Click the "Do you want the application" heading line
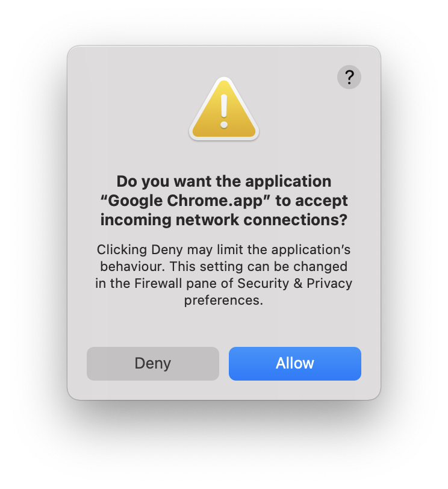448x489 pixels. (x=224, y=181)
